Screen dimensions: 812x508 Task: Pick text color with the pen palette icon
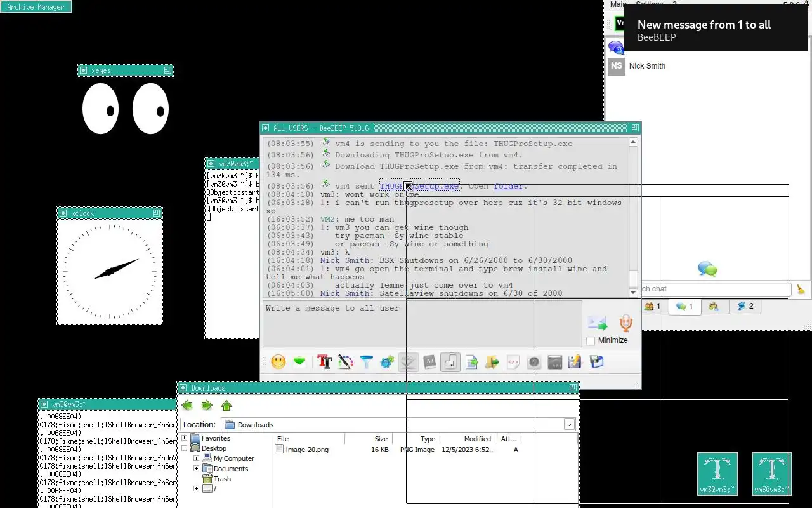tap(345, 362)
